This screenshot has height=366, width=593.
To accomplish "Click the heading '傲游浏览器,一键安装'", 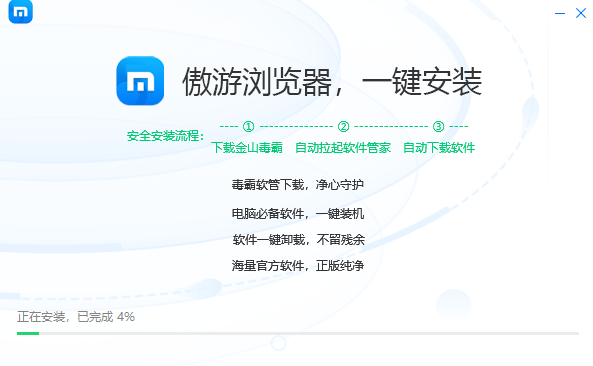I will [x=332, y=82].
